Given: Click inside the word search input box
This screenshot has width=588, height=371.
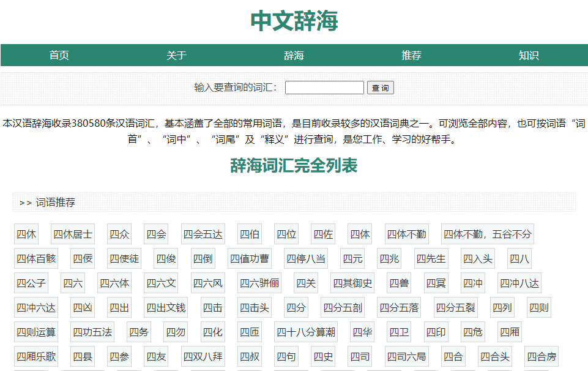Looking at the screenshot, I should [324, 88].
